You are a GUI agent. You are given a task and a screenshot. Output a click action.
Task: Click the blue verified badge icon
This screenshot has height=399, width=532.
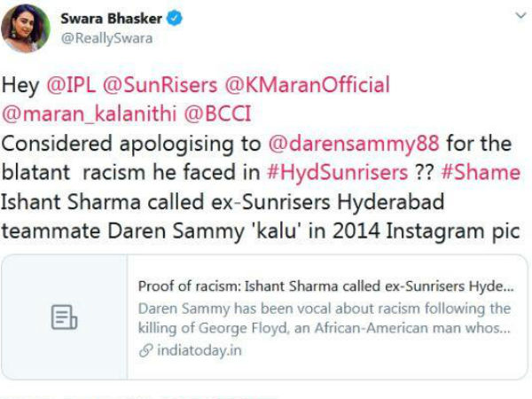coord(174,19)
